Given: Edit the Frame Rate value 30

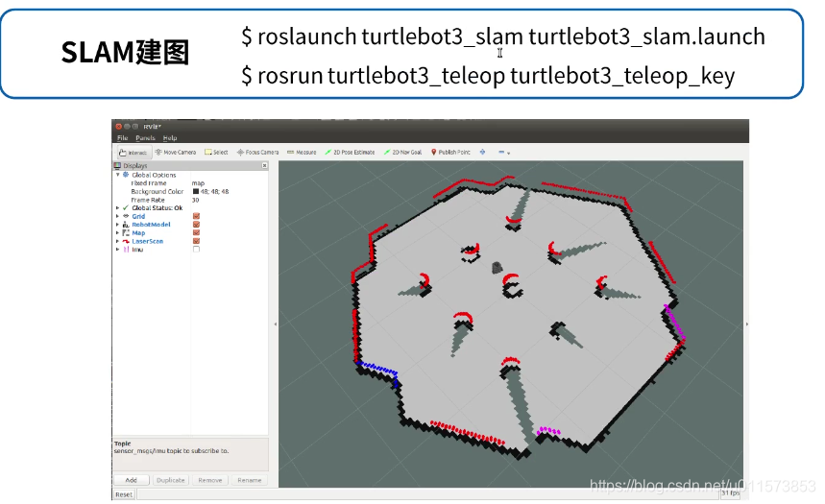Looking at the screenshot, I should pyautogui.click(x=195, y=200).
